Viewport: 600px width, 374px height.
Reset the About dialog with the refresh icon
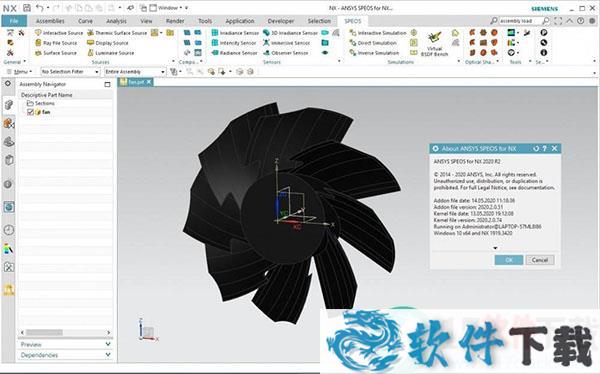pos(536,148)
